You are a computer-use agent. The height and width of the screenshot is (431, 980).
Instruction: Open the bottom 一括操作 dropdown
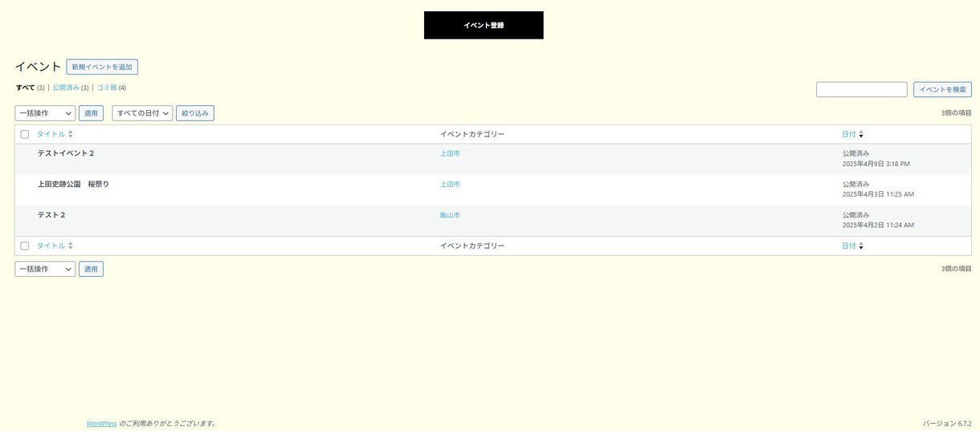coord(45,269)
